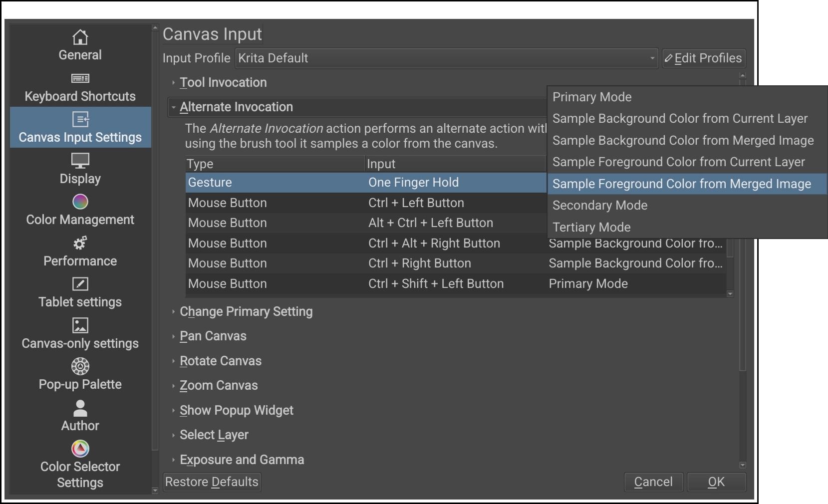Choose Secondary Mode from the dropdown list
The height and width of the screenshot is (504, 828).
tap(600, 206)
